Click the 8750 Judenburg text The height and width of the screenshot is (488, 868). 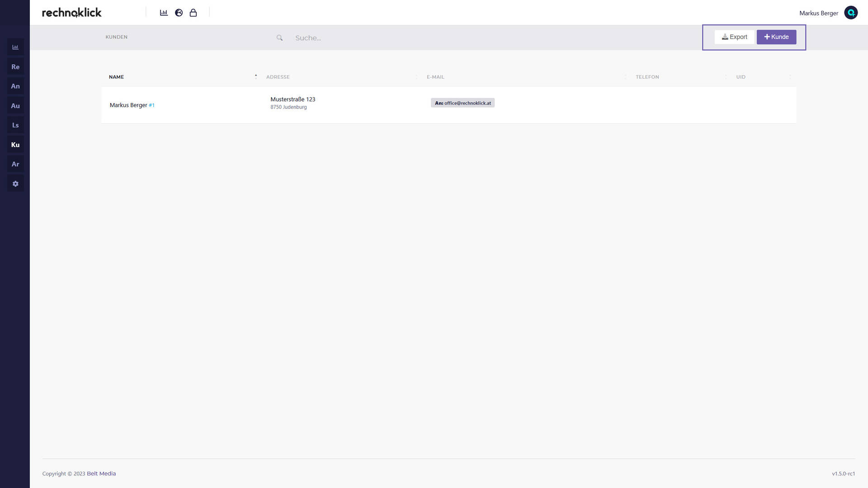point(288,107)
